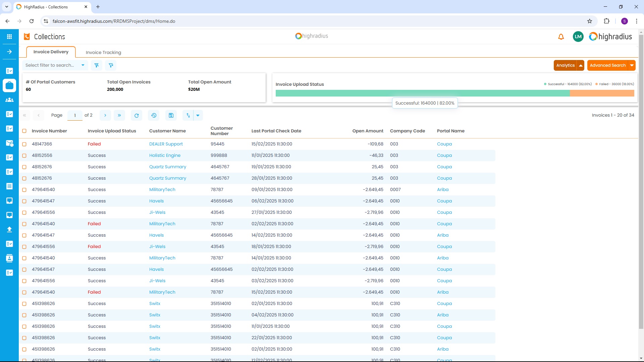The width and height of the screenshot is (644, 362).
Task: Click the Coupa portal link for DEALER Support
Action: coord(444,144)
